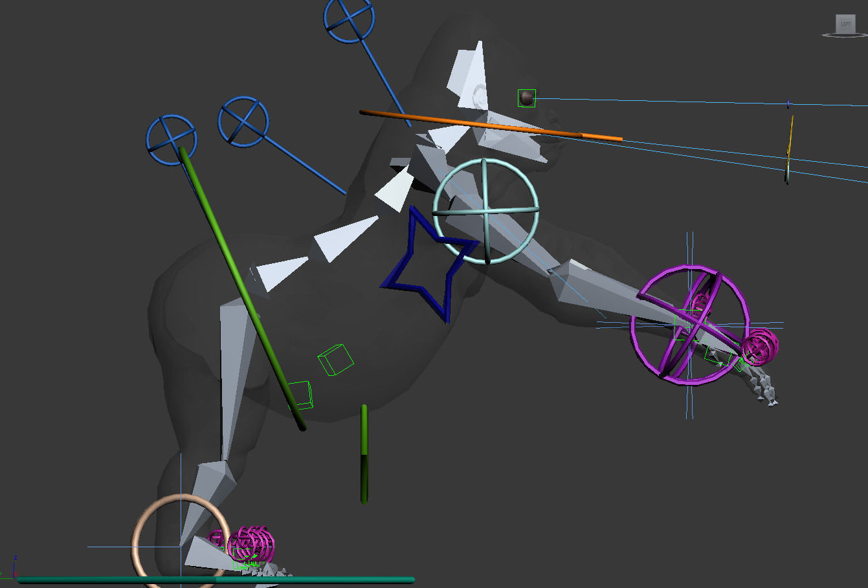Screen dimensions: 868x588
Task: Click the LEFT face of the ViewCube
Action: tap(845, 25)
